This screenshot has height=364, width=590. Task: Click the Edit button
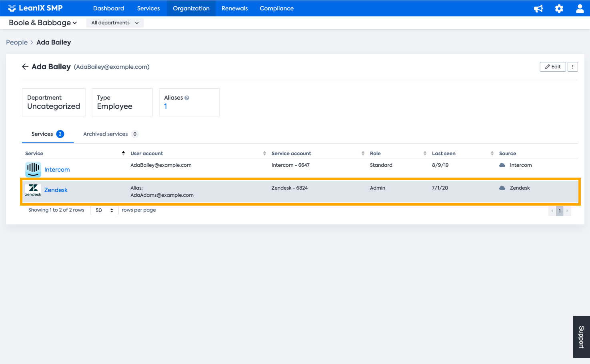(553, 67)
